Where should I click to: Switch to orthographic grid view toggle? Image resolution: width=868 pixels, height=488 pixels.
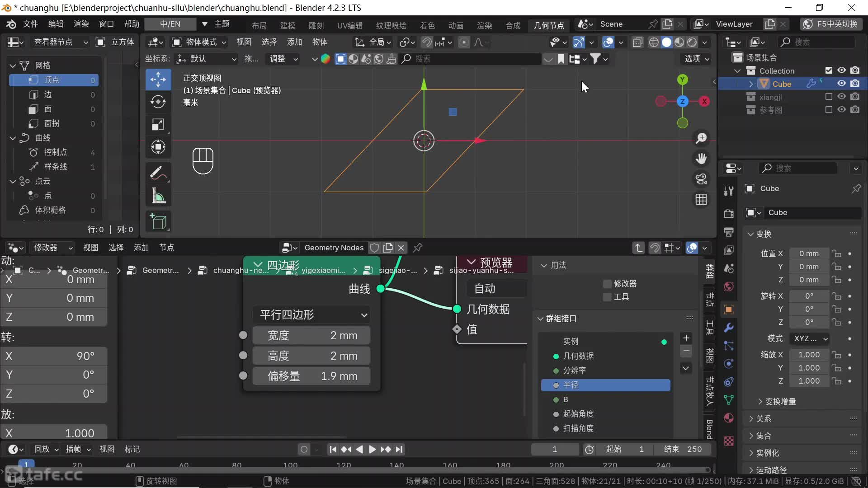coord(701,199)
